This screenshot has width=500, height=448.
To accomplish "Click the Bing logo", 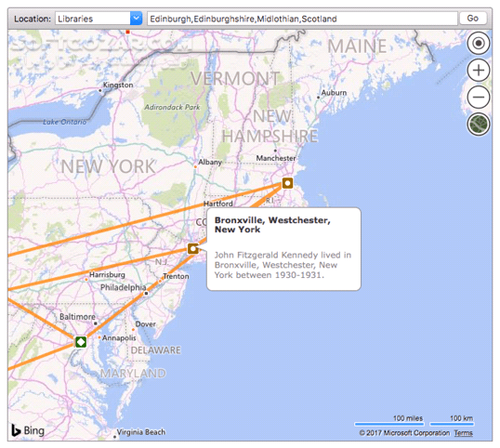I will coord(28,430).
